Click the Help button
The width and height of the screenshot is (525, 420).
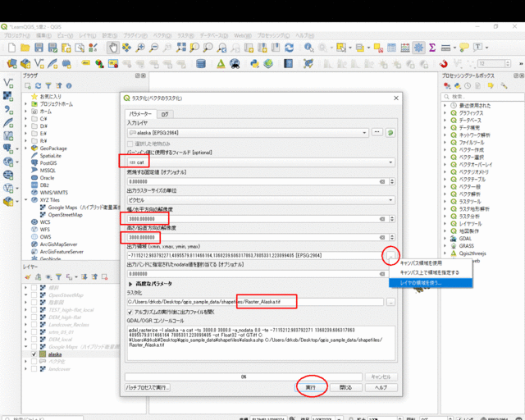click(381, 387)
